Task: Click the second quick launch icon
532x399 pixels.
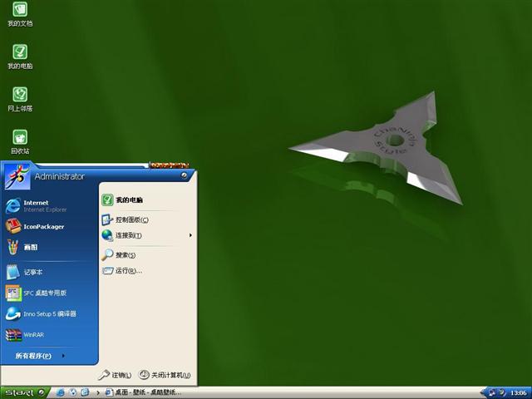Action: tap(73, 392)
